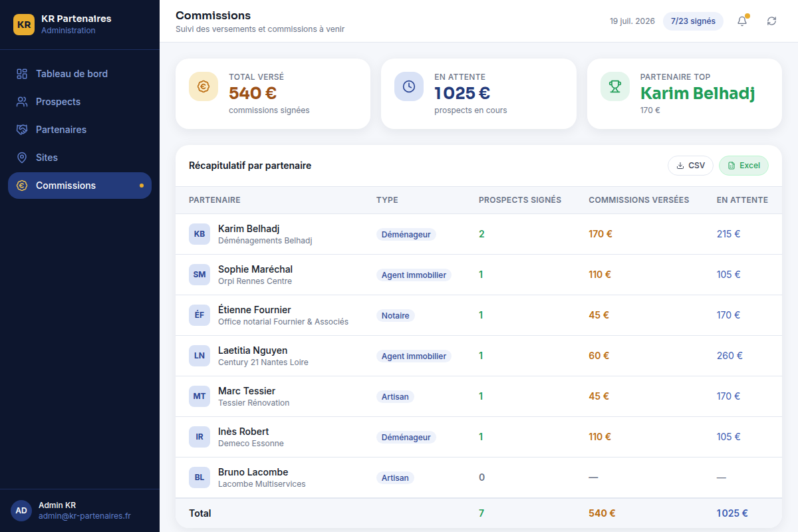Navigate to Sites
Image resolution: width=798 pixels, height=532 pixels.
click(80, 158)
